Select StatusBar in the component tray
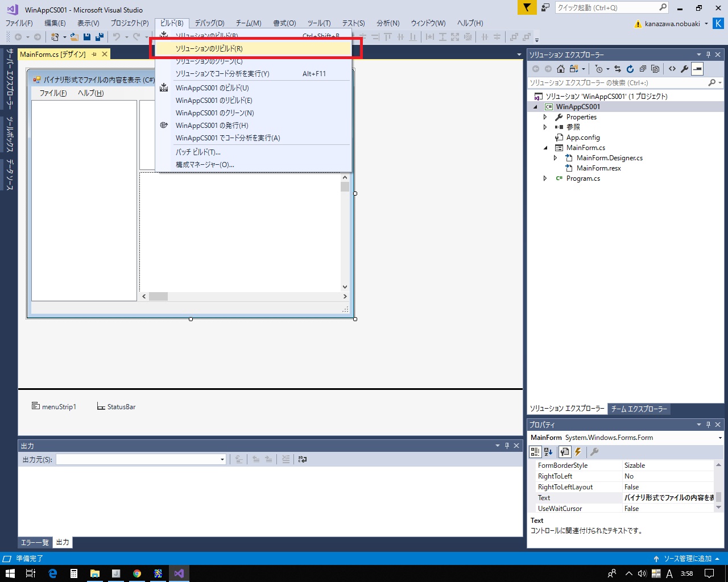 116,407
